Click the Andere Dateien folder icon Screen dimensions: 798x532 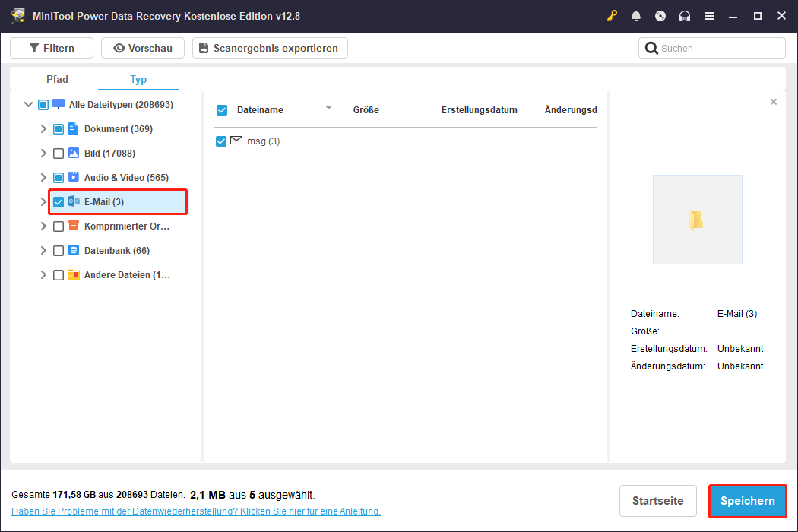(73, 274)
